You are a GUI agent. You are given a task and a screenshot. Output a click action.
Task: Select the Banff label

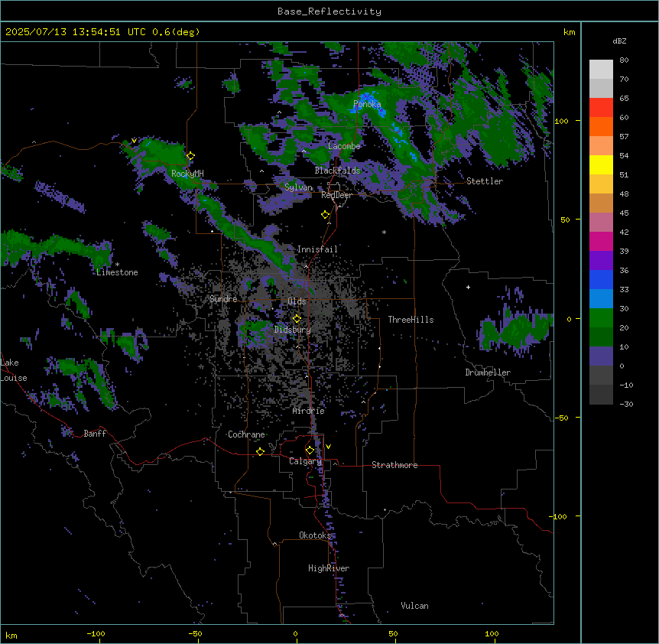pyautogui.click(x=95, y=434)
